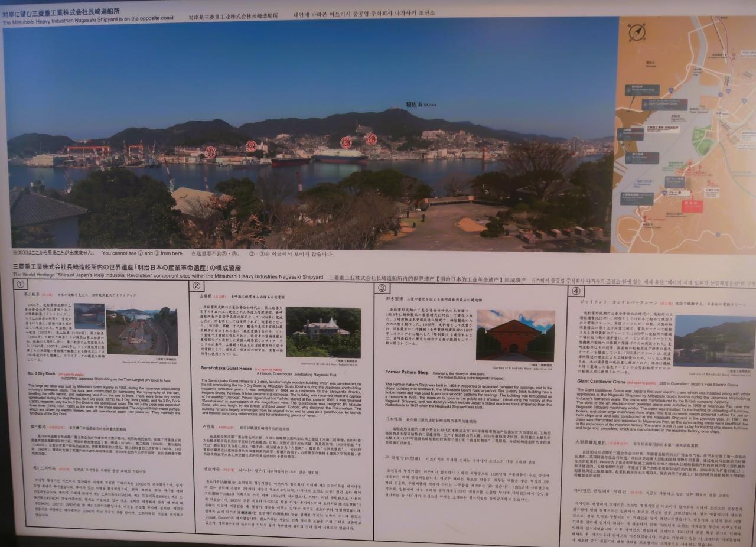
Task: Open the aerial dry dock photo with rail tracks
Action: click(x=142, y=331)
